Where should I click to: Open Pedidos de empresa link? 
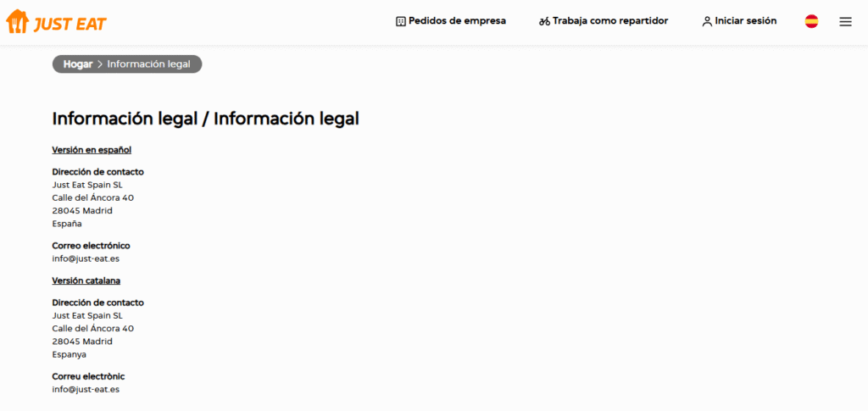[451, 21]
